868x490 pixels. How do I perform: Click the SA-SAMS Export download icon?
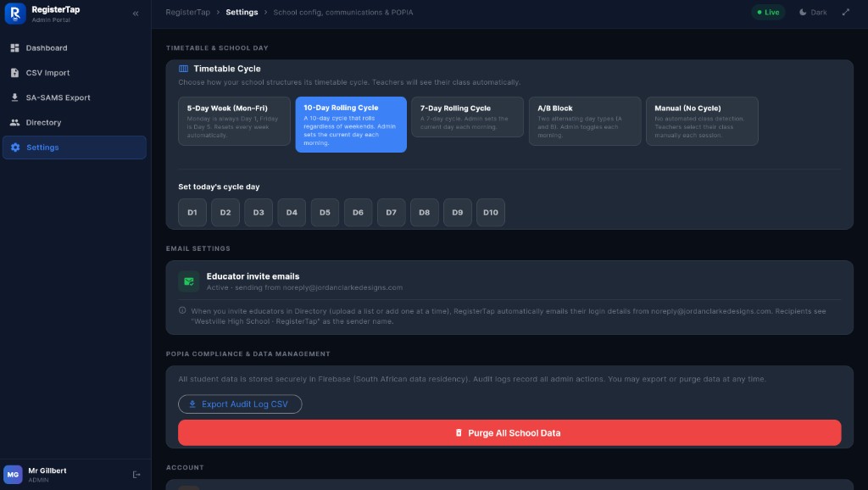(x=15, y=97)
